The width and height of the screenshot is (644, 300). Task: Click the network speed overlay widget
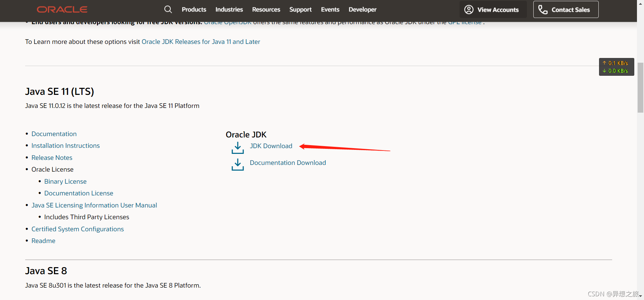[x=616, y=67]
